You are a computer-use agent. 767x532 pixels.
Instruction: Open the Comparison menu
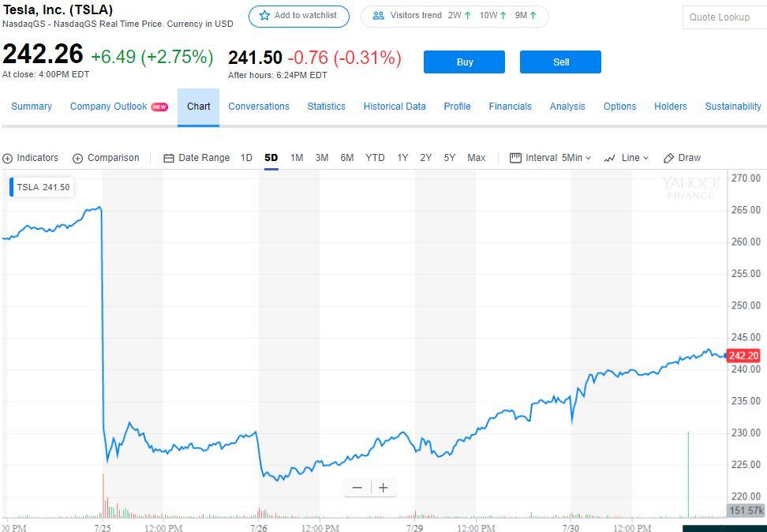pos(107,158)
